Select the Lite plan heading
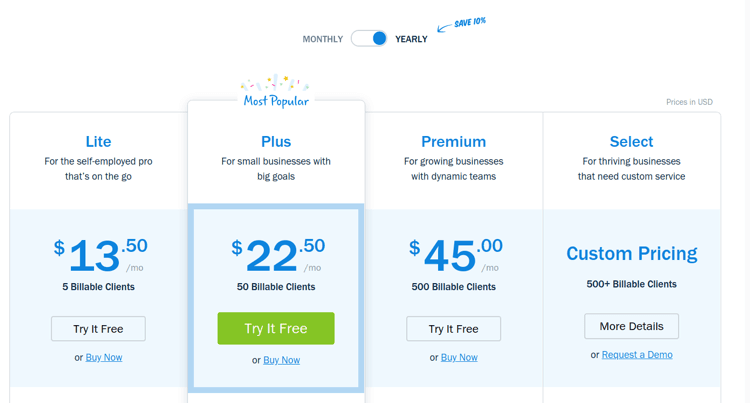 98,142
